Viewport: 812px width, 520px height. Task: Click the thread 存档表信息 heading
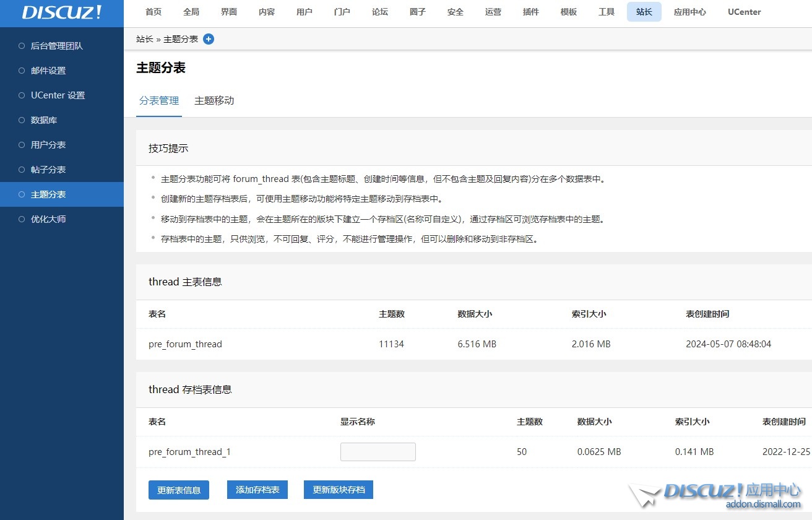pos(190,389)
